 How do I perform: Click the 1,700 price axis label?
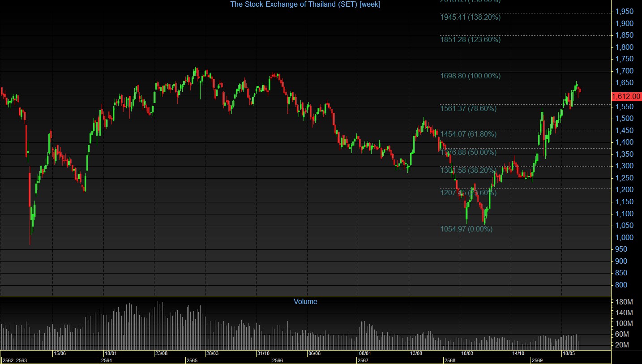coord(624,71)
